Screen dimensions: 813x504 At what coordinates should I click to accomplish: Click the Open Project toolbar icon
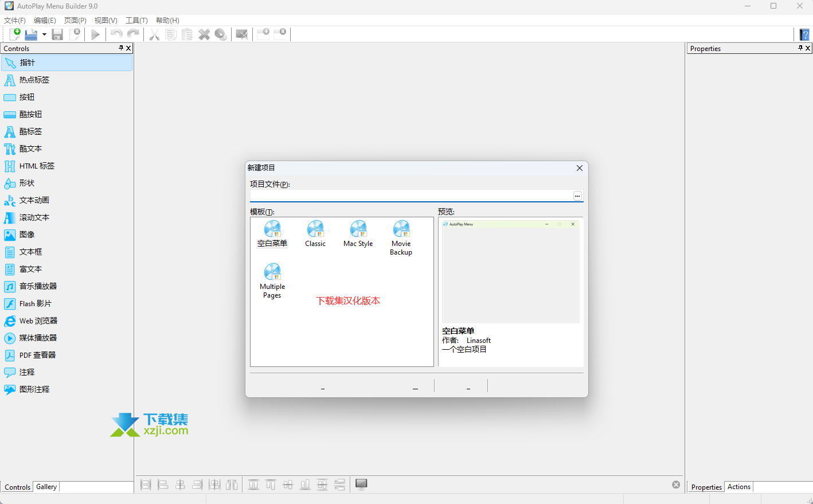(31, 34)
